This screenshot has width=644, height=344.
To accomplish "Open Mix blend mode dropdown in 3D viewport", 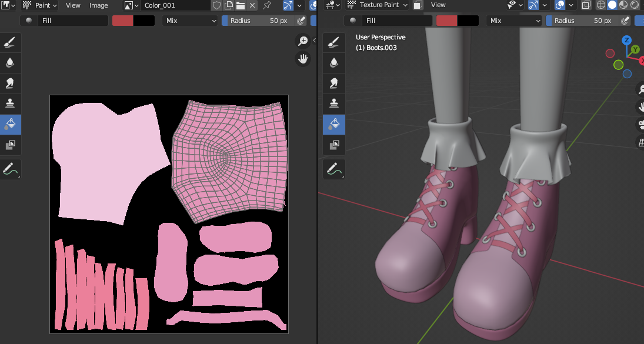I will click(x=514, y=21).
